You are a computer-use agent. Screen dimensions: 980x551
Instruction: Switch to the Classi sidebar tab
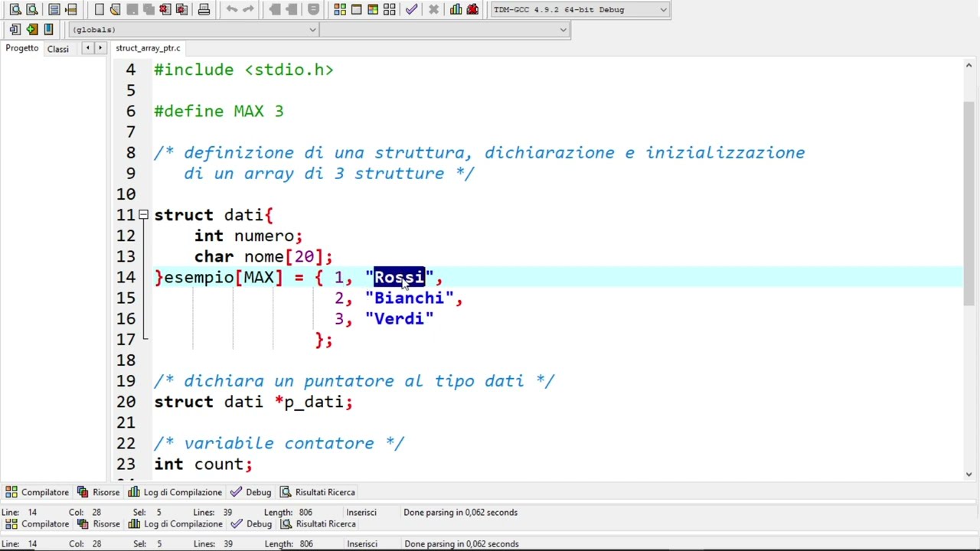(x=58, y=49)
